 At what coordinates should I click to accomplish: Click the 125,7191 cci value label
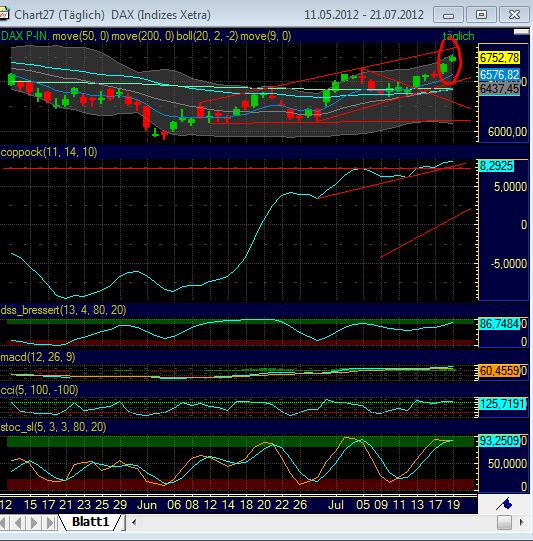tap(502, 404)
